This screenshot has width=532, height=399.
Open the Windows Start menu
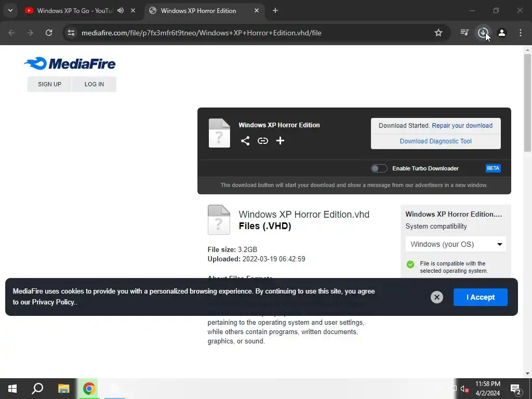pos(12,389)
